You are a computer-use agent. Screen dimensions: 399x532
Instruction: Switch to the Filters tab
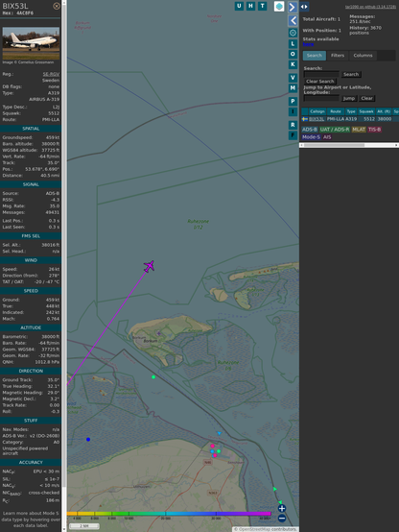point(338,56)
